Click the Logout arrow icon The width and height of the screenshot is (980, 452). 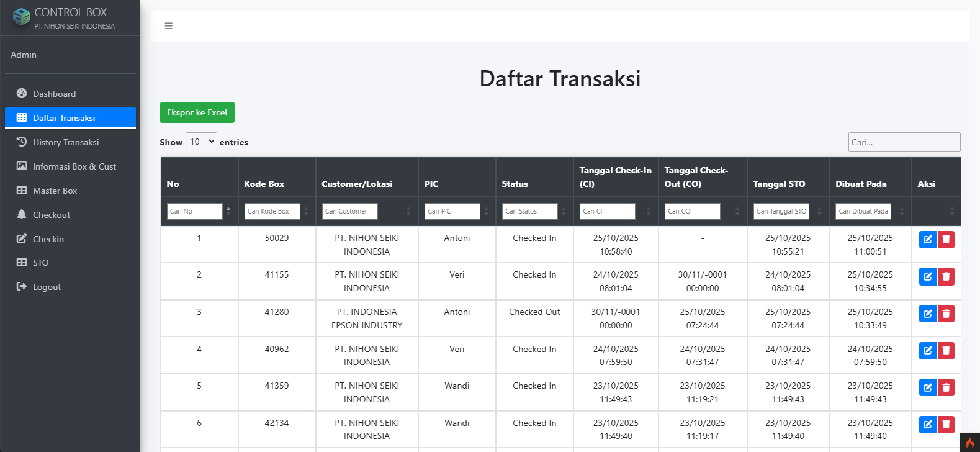click(x=22, y=286)
